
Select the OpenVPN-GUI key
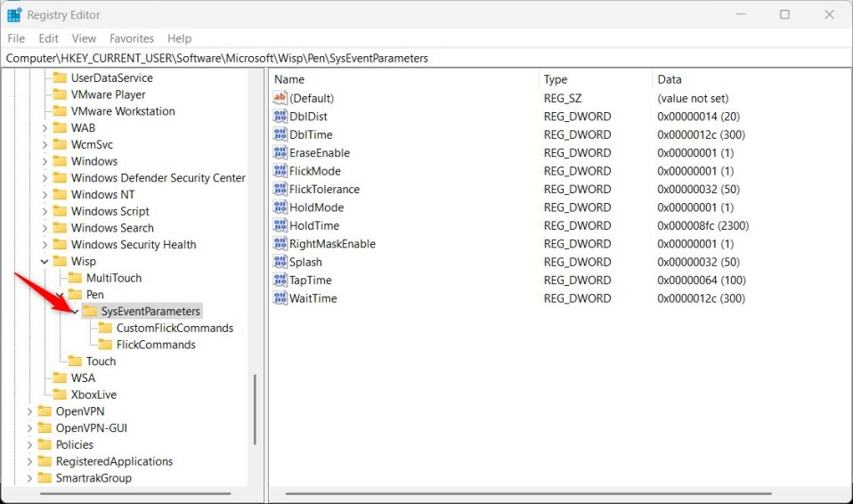tap(92, 427)
